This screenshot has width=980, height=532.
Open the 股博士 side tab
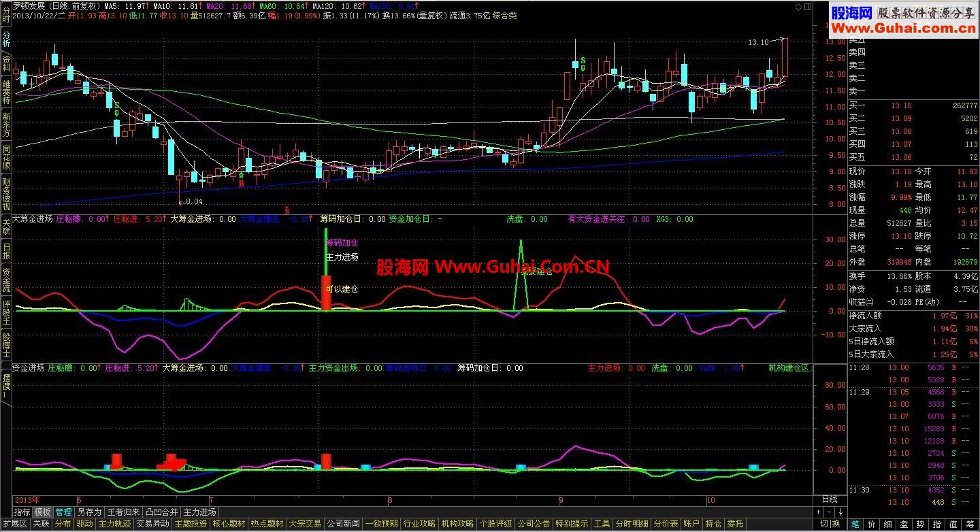[x=6, y=345]
